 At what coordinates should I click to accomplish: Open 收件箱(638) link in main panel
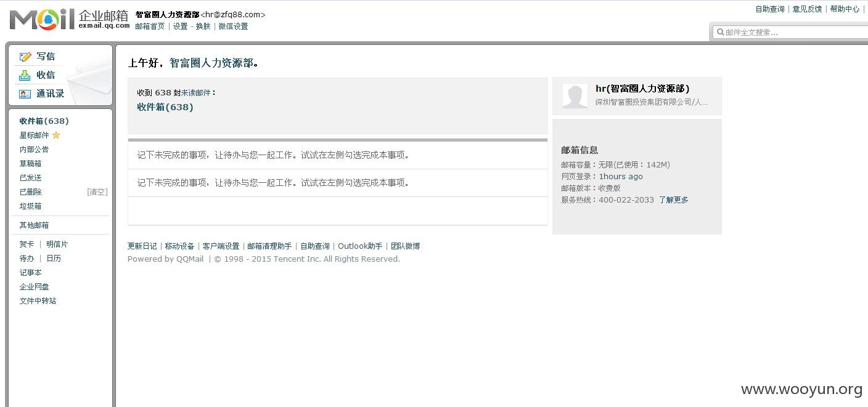pyautogui.click(x=165, y=107)
